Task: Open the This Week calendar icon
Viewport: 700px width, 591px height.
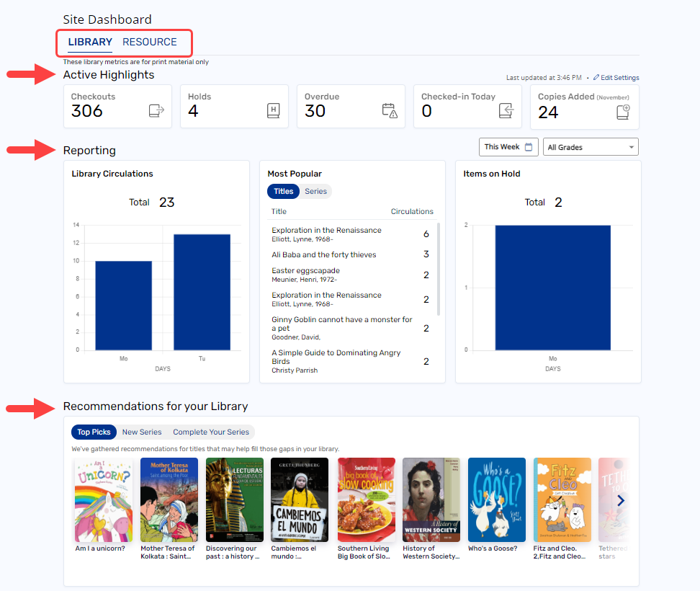Action: (530, 146)
